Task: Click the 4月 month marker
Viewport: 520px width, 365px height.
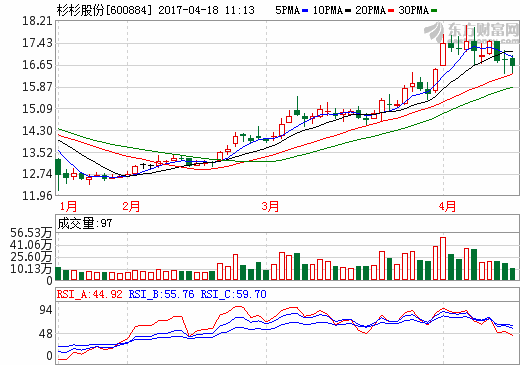Action: point(447,207)
